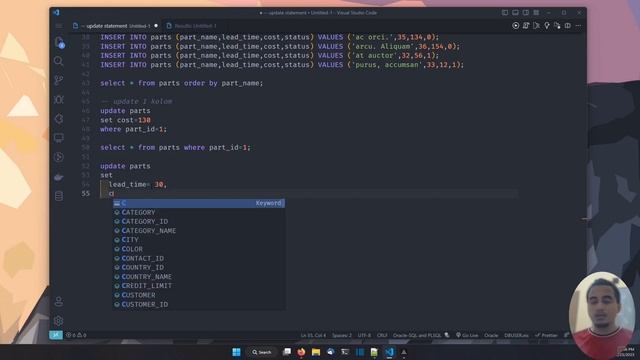The height and width of the screenshot is (360, 640).
Task: Select CATEGORY_ID suggestion
Action: (x=199, y=221)
